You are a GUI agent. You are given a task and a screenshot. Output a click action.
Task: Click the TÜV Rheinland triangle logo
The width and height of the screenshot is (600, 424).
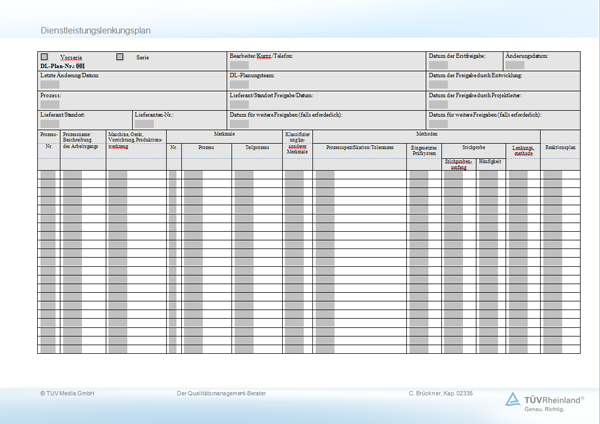tap(513, 399)
